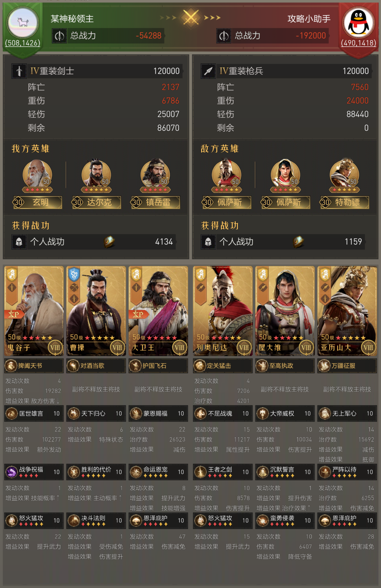Click the 蛮勇侵袭 skill icon

point(262,520)
